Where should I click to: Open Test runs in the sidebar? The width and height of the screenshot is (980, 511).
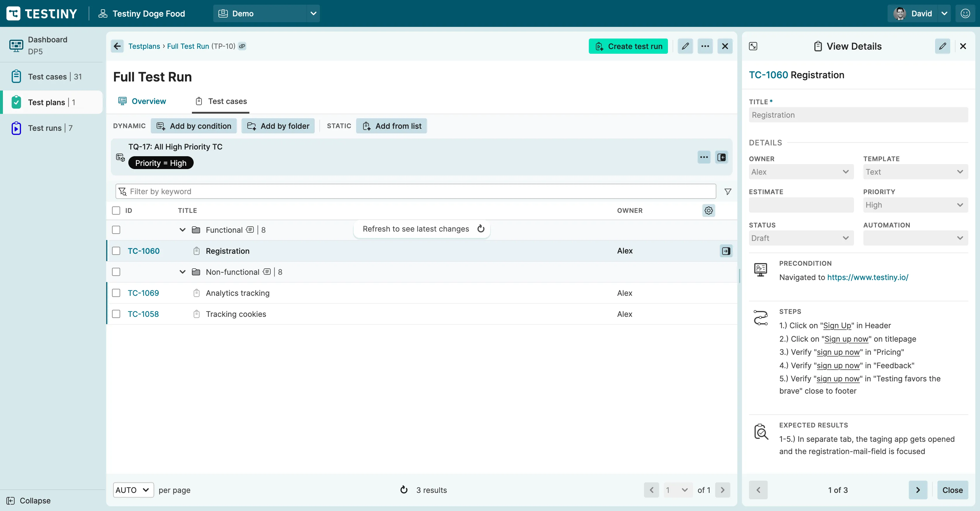[45, 128]
